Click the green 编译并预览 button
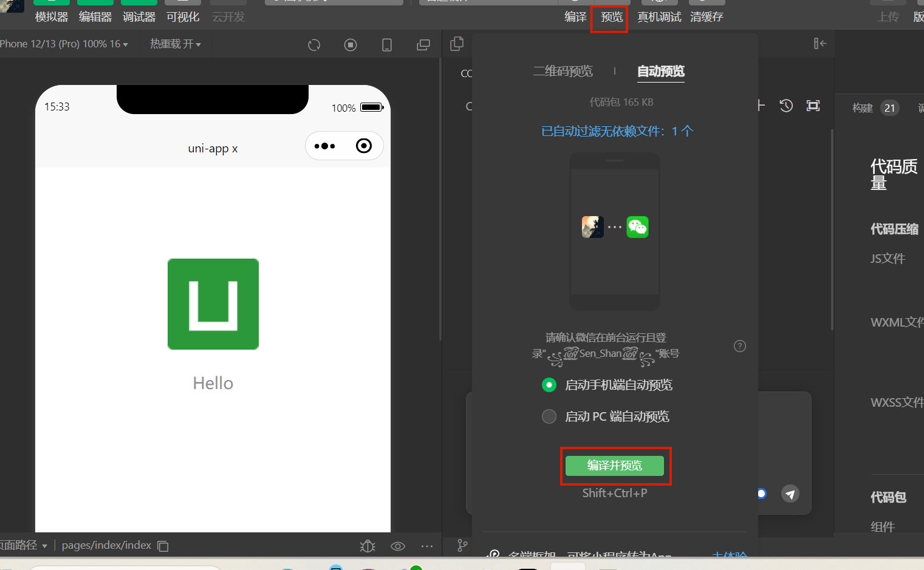Screen dimensions: 924x570 click(615, 466)
